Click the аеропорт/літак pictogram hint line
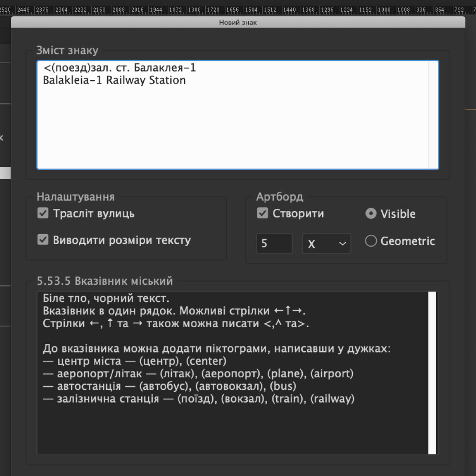476x476 pixels. 198,374
